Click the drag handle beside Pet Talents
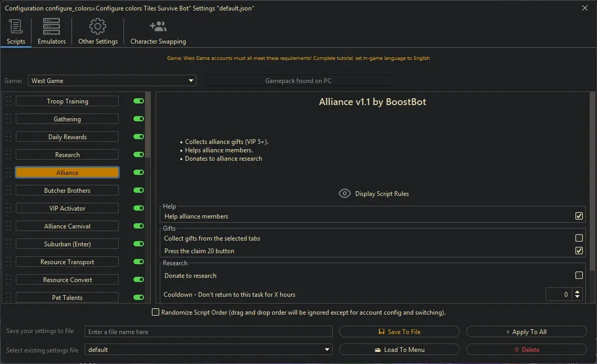Viewport: 597px width, 364px height. pyautogui.click(x=8, y=298)
